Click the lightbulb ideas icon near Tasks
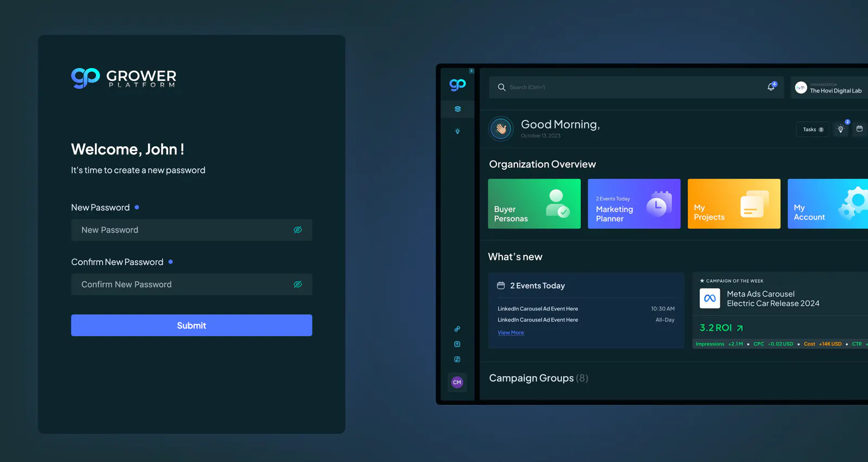 click(x=841, y=129)
